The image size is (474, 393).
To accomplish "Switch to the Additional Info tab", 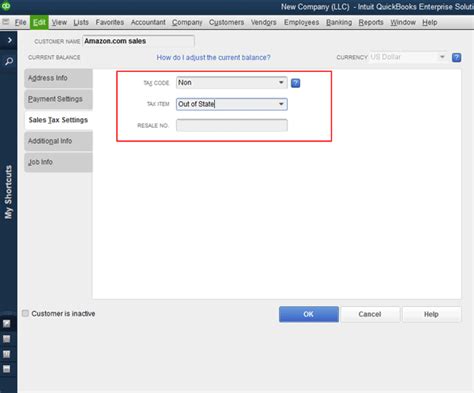I will pos(58,141).
